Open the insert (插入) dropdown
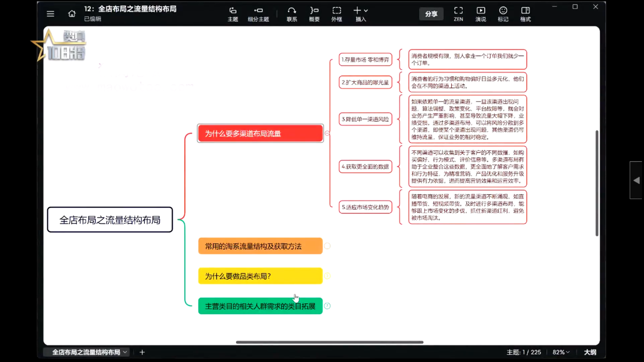This screenshot has height=362, width=644. 360,14
